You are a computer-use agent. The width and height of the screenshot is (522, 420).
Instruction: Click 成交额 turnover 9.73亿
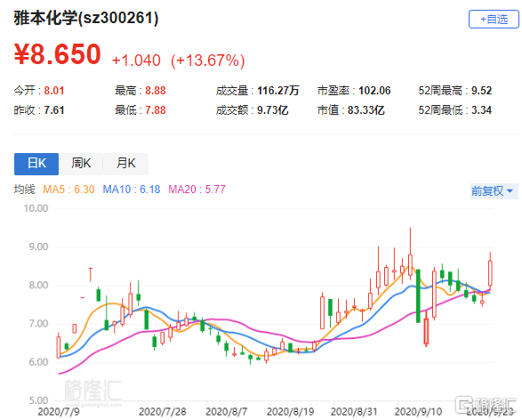point(272,110)
